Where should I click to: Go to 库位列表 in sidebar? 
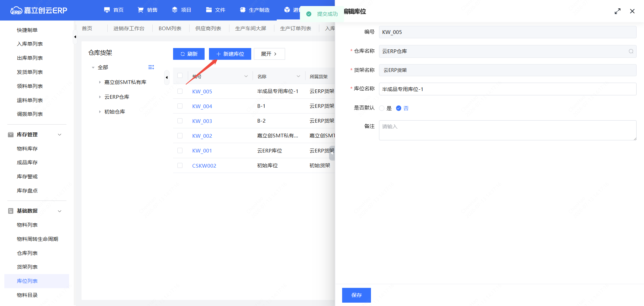[x=37, y=281]
